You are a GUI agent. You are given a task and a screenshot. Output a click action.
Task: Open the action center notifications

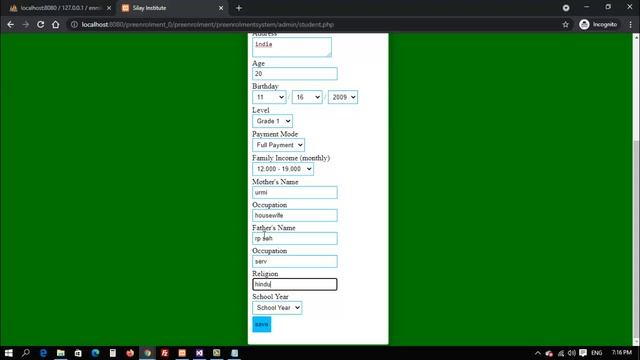click(x=583, y=353)
